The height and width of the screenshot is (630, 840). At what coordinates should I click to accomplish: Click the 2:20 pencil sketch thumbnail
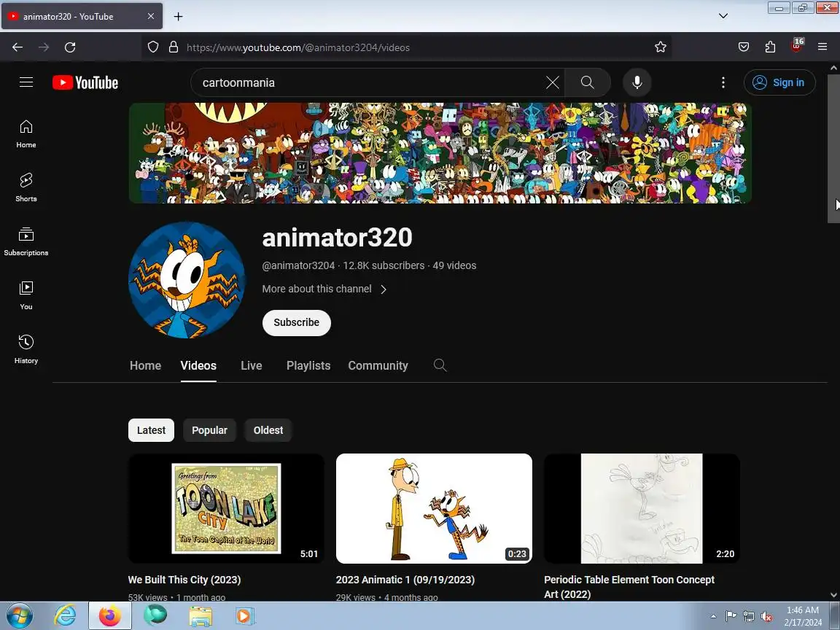(642, 508)
